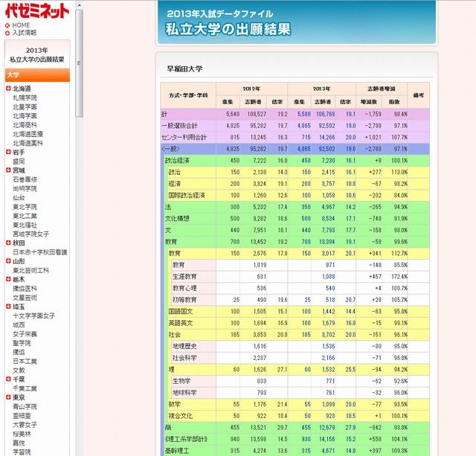Select the センター利用合計 row label

tap(184, 137)
